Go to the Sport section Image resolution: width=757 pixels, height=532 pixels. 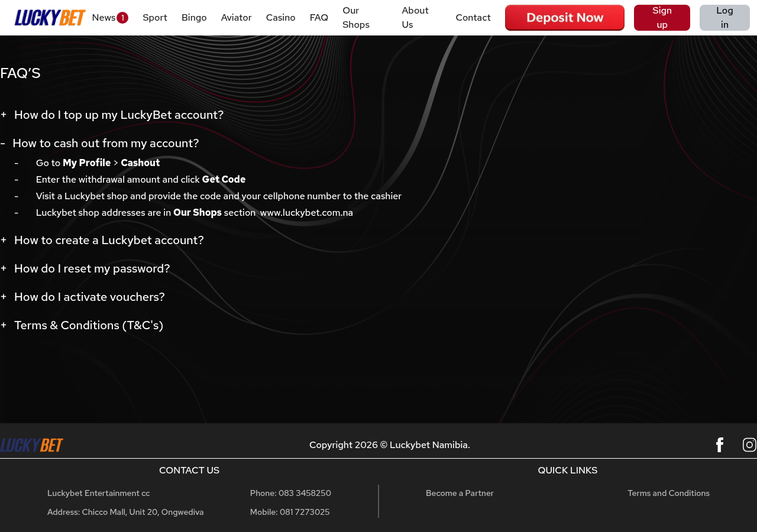point(155,18)
